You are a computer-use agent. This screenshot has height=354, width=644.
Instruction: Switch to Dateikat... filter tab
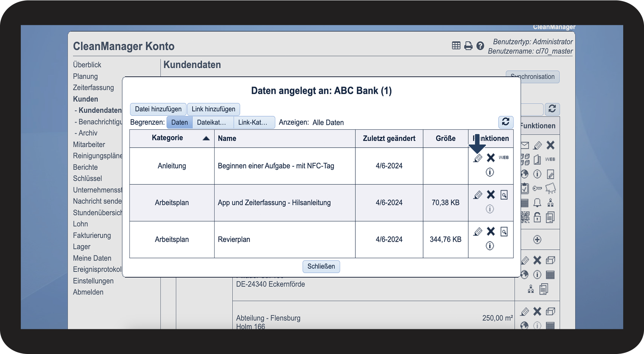point(212,122)
